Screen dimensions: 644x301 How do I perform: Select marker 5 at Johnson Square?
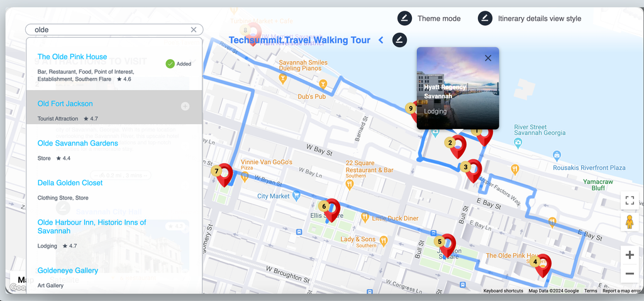[x=448, y=246]
